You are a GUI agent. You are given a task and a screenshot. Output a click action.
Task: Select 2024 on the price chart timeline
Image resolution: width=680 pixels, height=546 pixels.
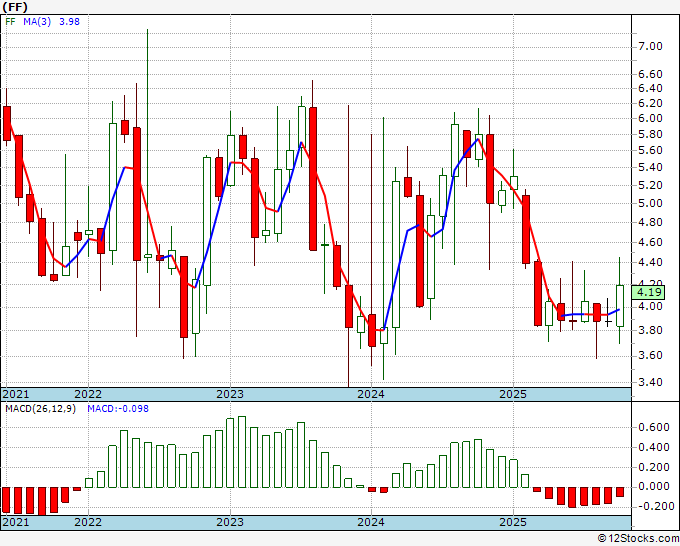(371, 394)
